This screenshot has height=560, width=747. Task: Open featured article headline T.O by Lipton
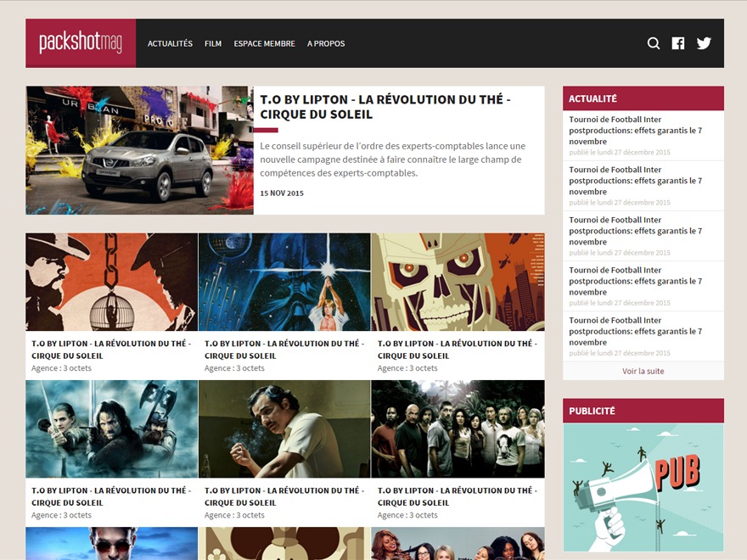[x=385, y=107]
